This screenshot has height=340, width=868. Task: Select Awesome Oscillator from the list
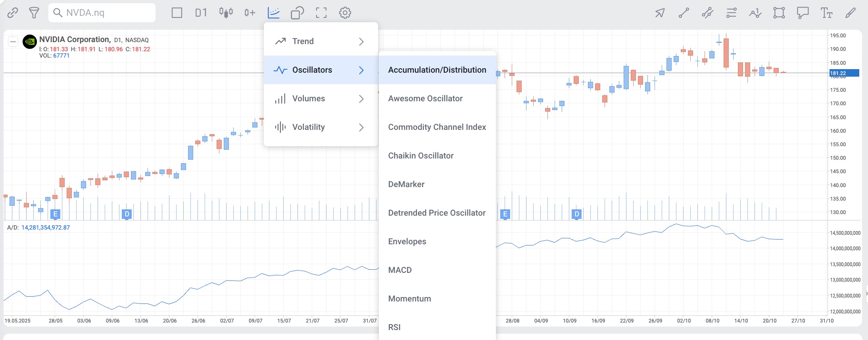[x=425, y=99]
